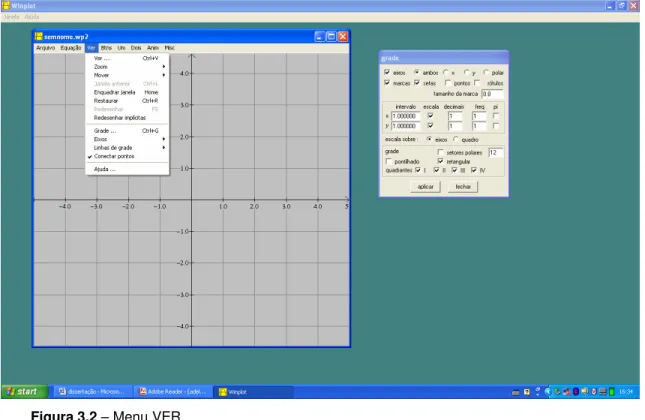Click the setores polares number field
Viewport: 645px width, 420px height.
[x=495, y=153]
